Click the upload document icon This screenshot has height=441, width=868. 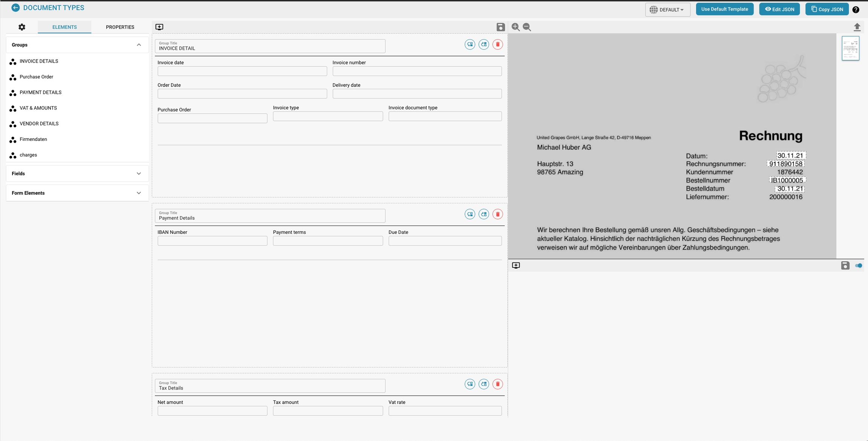[857, 27]
